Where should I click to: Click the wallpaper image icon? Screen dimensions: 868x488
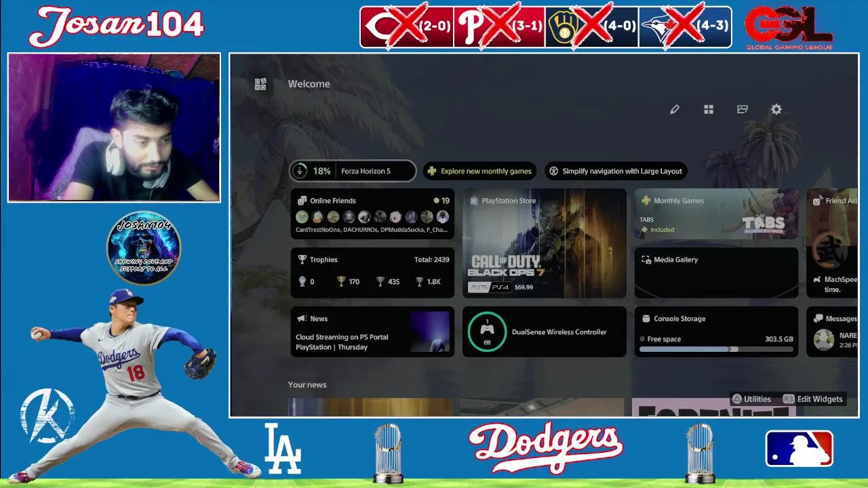[x=743, y=109]
